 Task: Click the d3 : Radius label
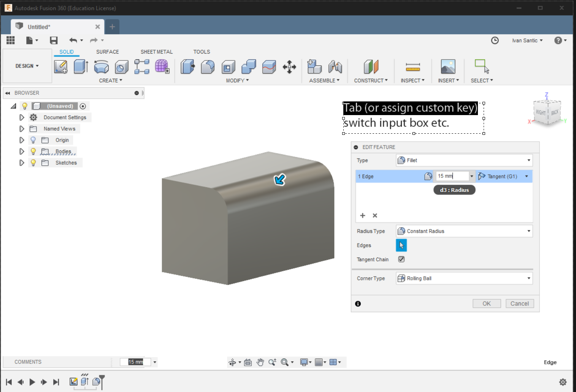[x=454, y=190]
